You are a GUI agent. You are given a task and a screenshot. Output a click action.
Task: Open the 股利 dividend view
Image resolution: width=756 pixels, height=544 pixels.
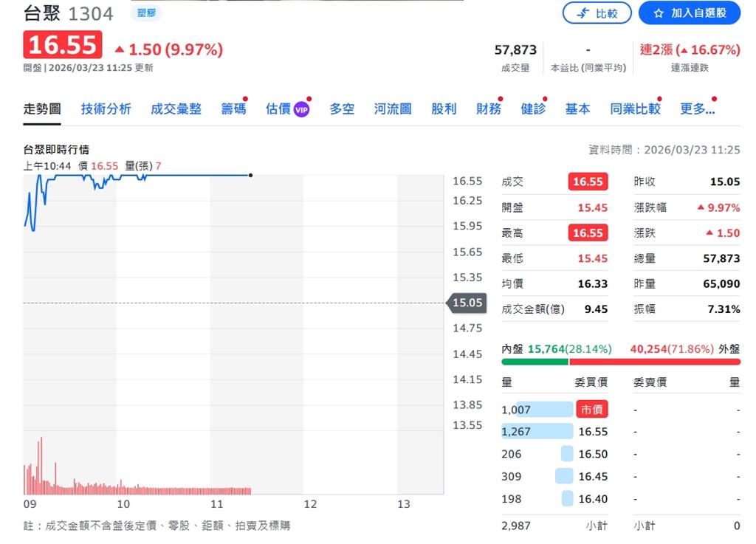[443, 108]
